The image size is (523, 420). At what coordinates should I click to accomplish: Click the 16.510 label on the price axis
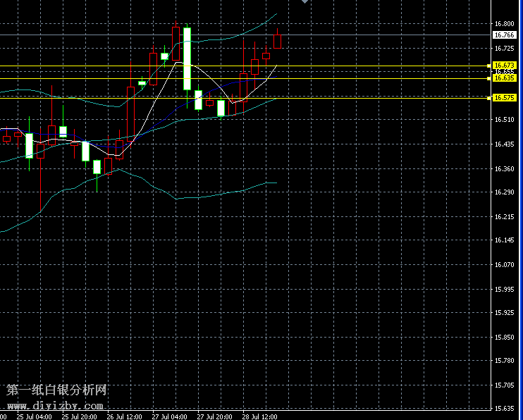pyautogui.click(x=504, y=121)
